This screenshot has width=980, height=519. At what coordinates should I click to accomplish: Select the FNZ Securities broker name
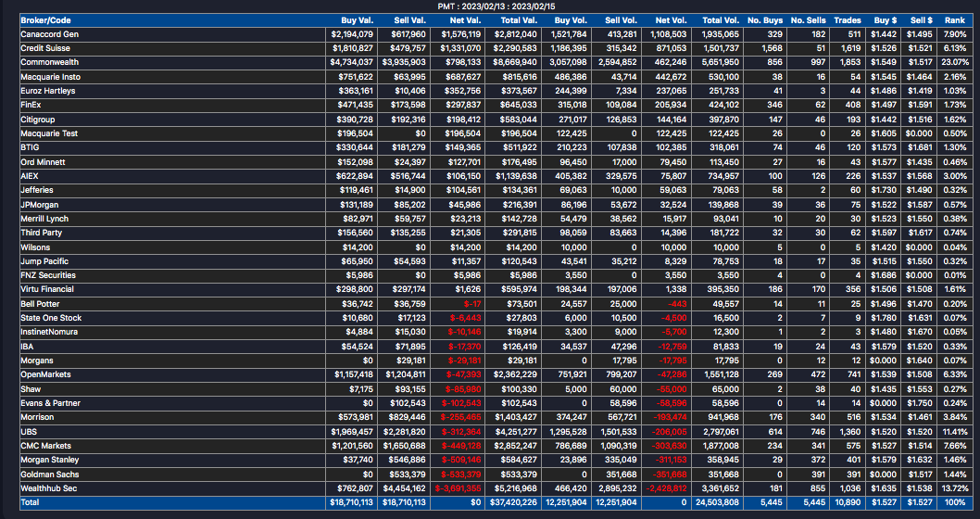coord(48,275)
